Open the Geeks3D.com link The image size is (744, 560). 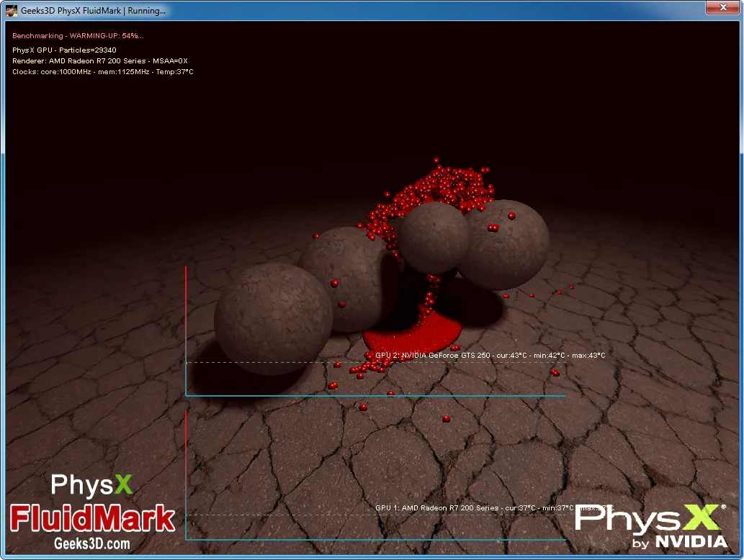point(92,543)
